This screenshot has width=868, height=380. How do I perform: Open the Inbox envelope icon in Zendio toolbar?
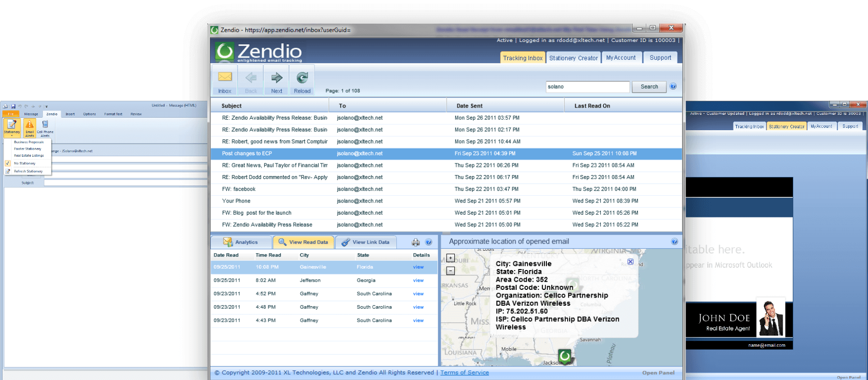point(225,77)
